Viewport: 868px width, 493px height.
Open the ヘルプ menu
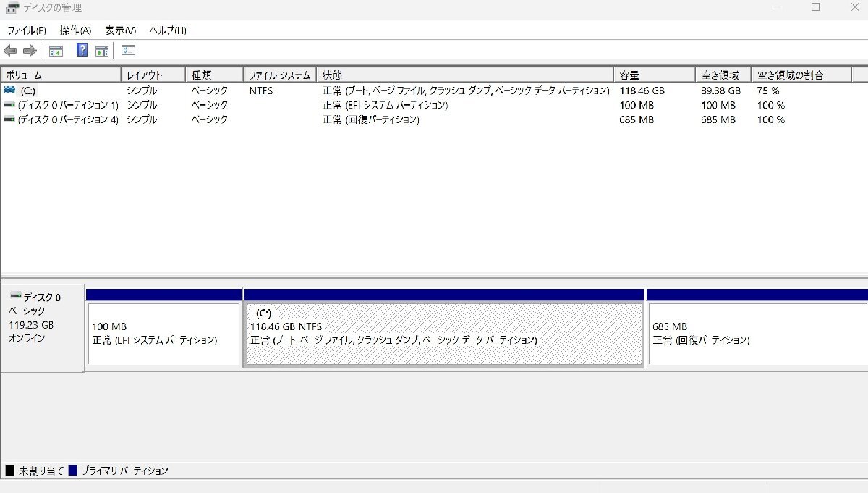(x=166, y=30)
